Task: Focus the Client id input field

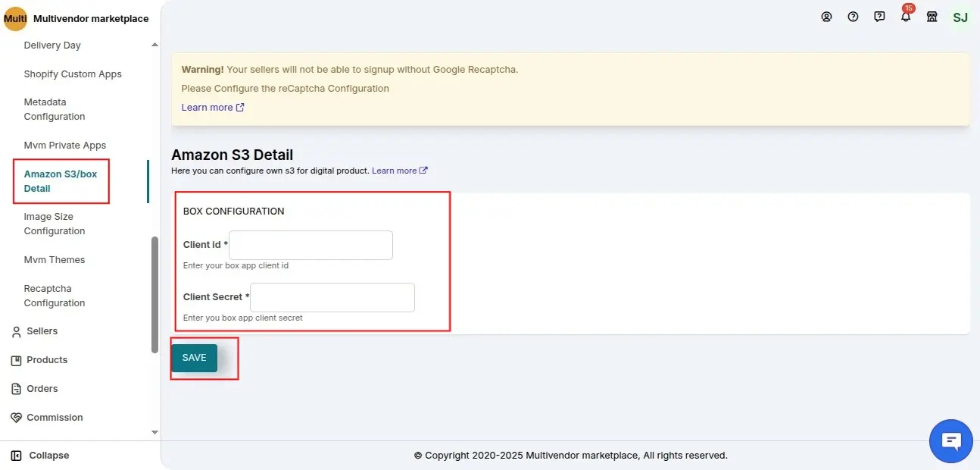Action: 311,245
